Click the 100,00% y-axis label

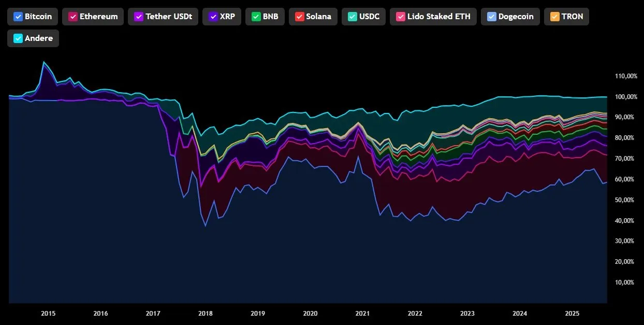[x=626, y=97]
